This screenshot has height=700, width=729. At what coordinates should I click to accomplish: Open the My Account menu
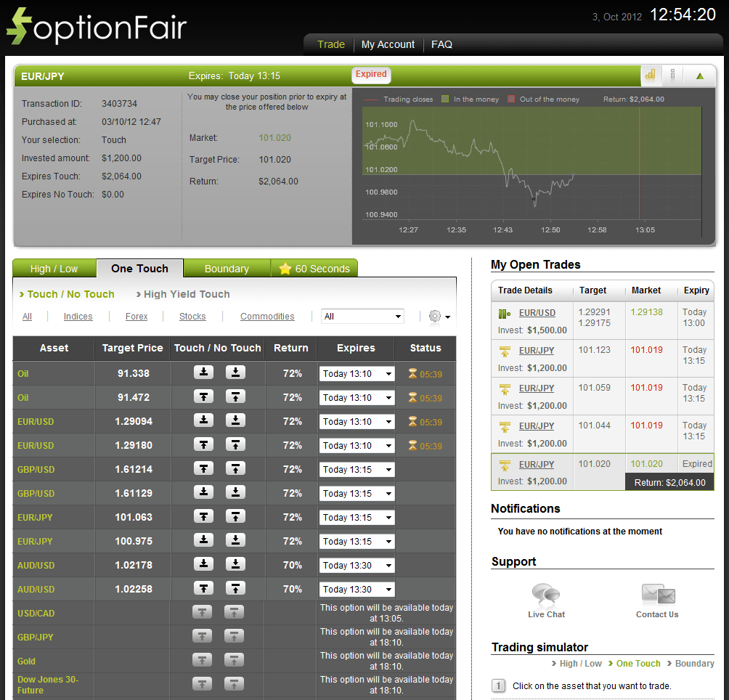388,44
